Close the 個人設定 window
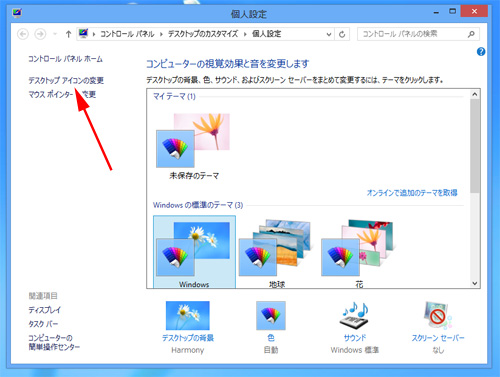500x377 pixels. (474, 11)
